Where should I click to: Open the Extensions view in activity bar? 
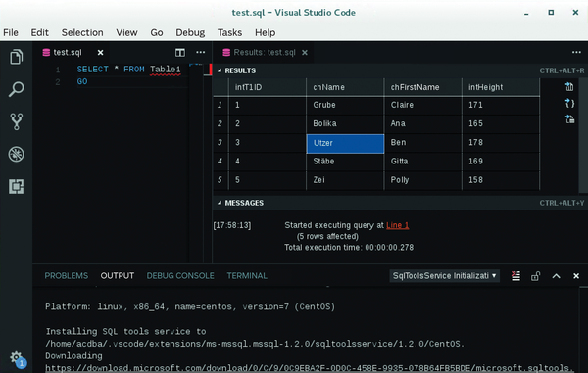coord(16,186)
